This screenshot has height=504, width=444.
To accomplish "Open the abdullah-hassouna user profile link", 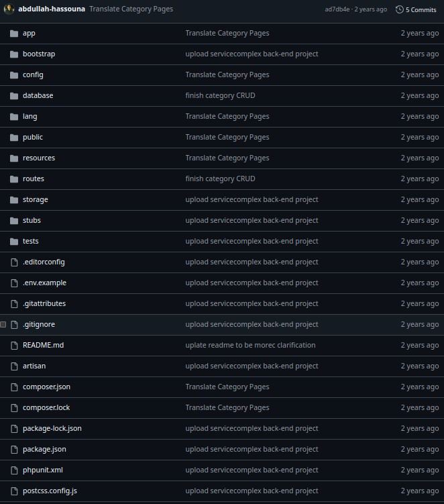I will [x=52, y=9].
